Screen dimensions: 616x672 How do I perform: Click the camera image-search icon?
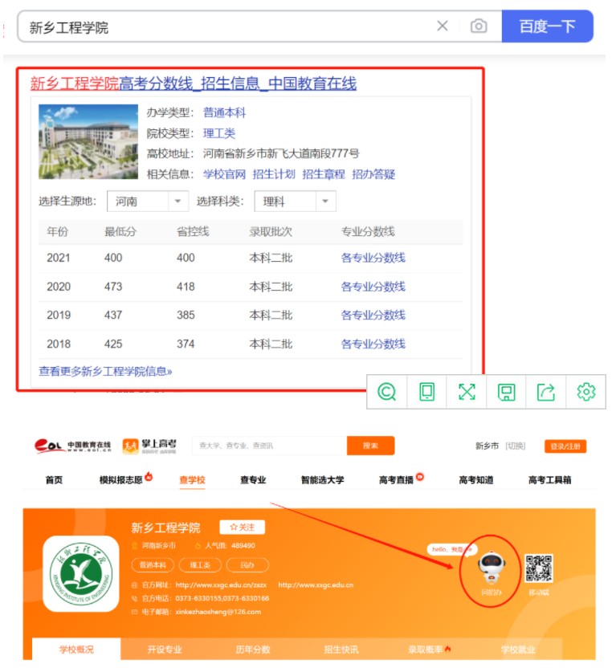479,26
